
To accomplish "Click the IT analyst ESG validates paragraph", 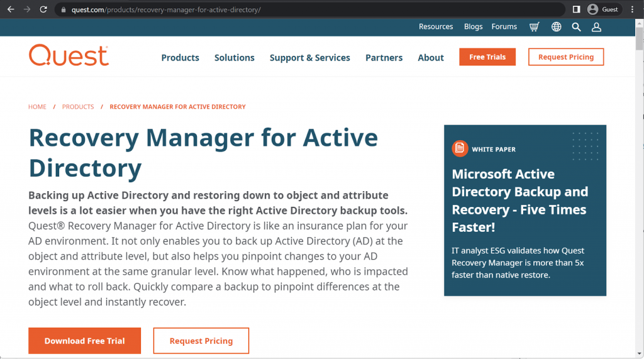I will [x=518, y=263].
